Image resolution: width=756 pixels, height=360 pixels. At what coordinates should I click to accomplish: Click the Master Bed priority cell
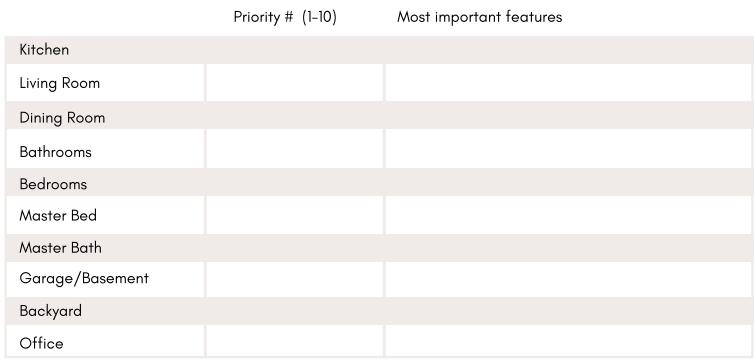click(295, 215)
